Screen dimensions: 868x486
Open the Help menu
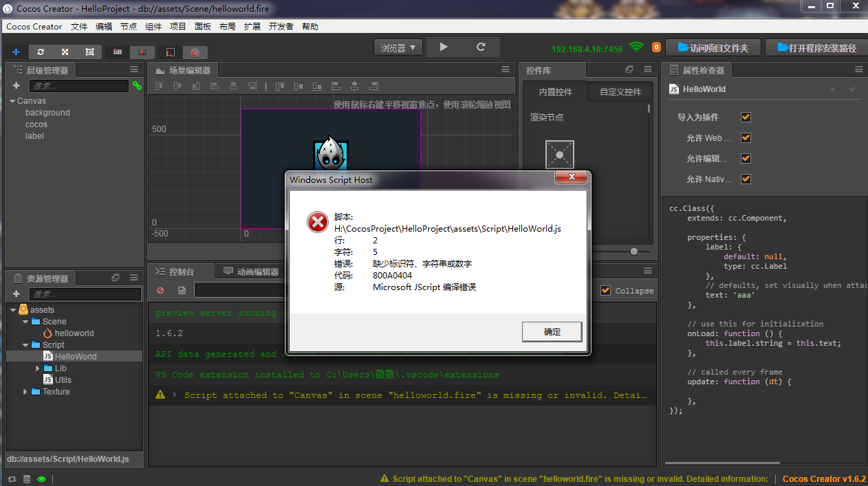click(x=310, y=26)
